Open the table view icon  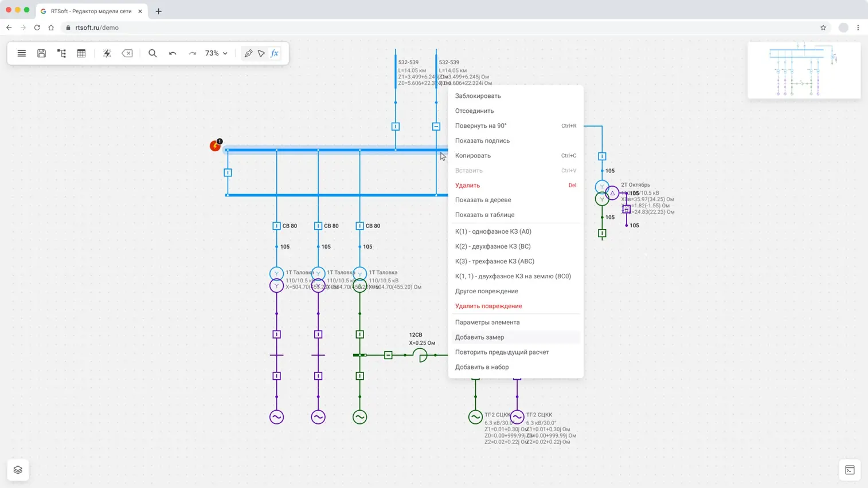(x=81, y=53)
